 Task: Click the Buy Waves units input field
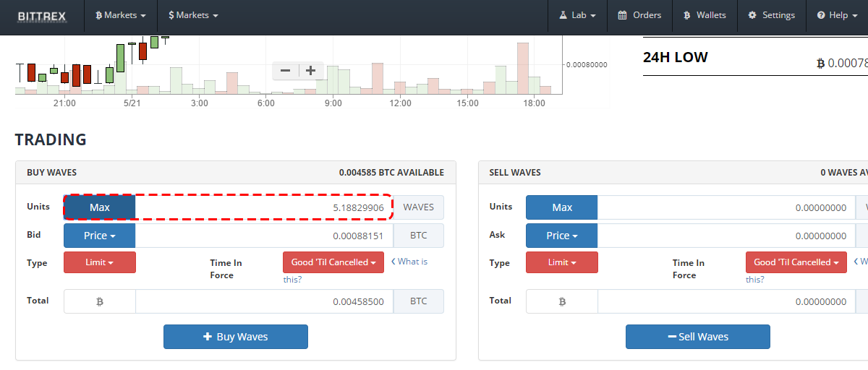[264, 207]
